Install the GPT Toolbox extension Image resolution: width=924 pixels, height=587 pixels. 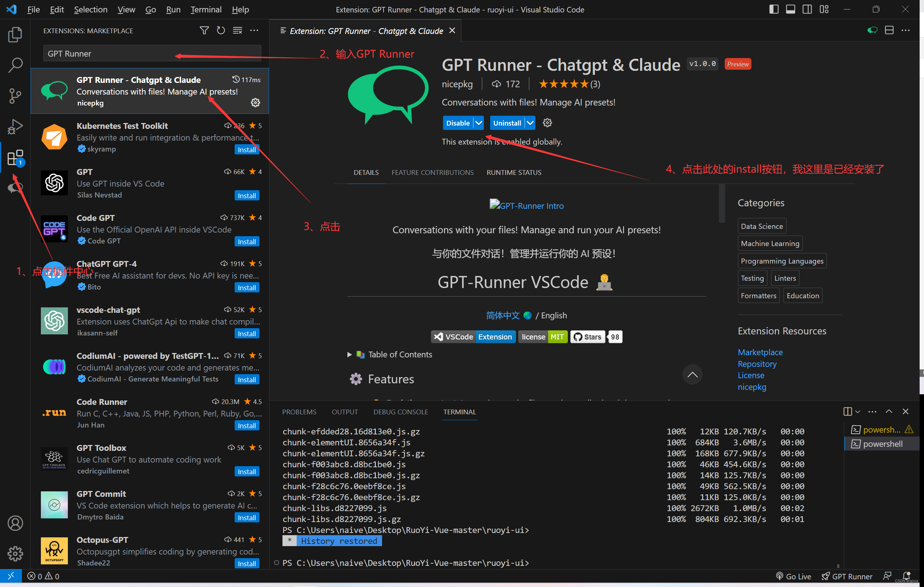[247, 472]
